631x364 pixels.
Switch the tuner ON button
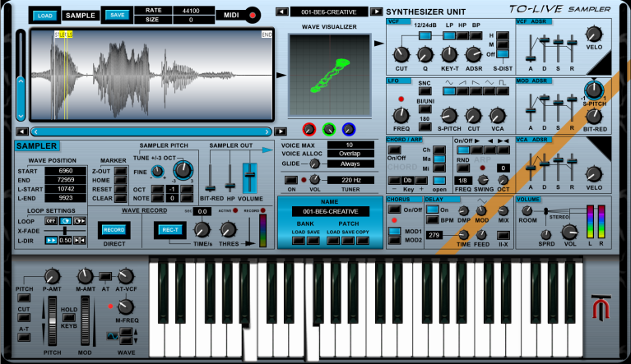click(290, 179)
